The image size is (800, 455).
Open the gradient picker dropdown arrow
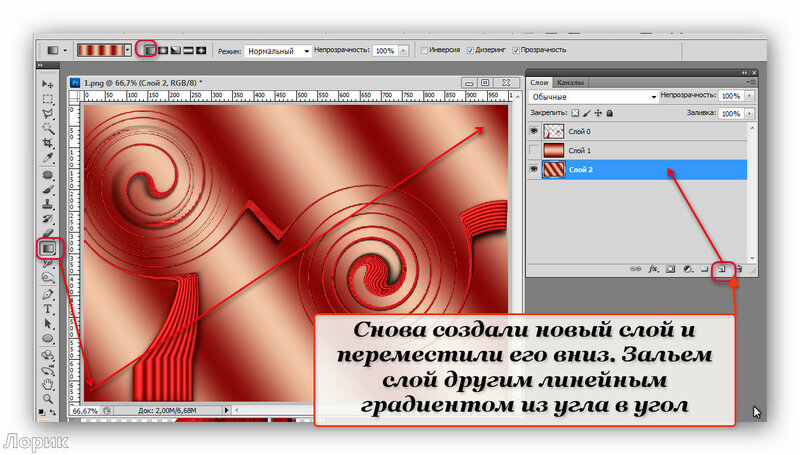128,50
